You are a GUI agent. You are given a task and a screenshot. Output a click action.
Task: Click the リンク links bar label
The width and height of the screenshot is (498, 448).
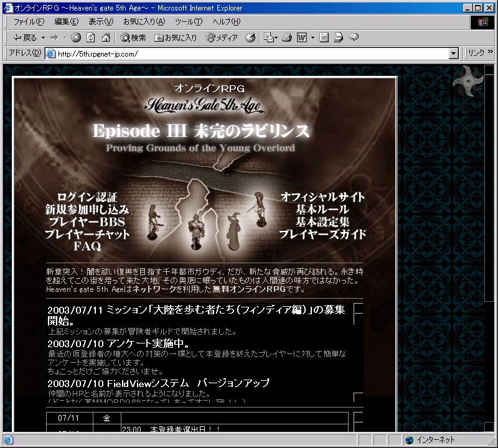[476, 53]
